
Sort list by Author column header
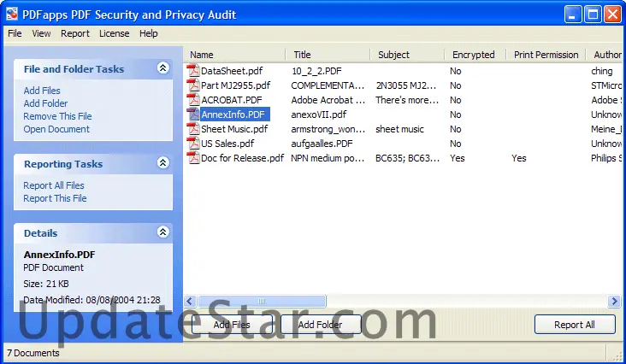tap(604, 55)
